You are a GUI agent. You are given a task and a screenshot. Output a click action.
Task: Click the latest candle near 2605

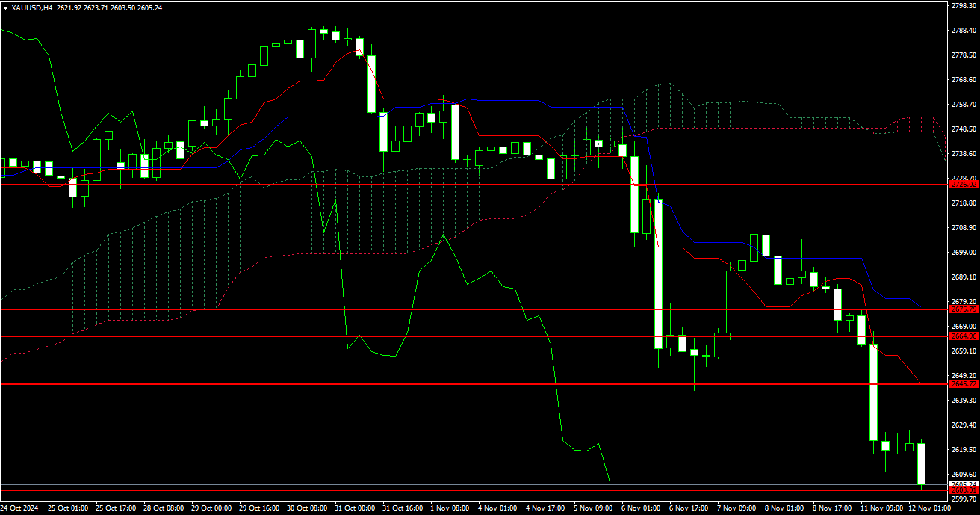[x=921, y=463]
